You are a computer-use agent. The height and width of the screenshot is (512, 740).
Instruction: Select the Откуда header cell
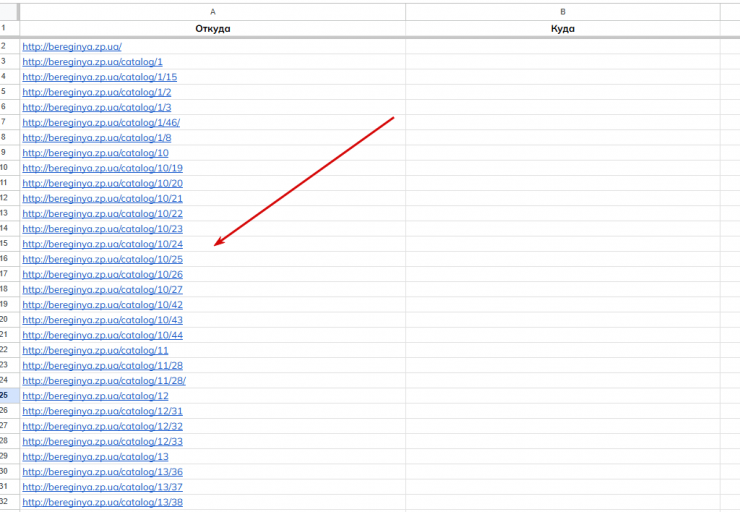(x=212, y=28)
